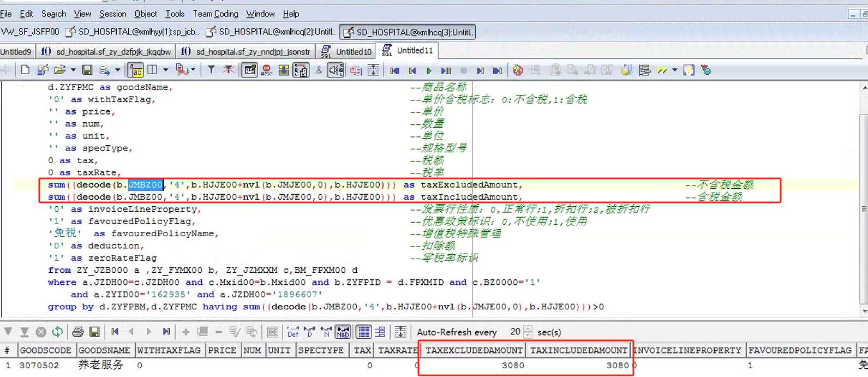Image resolution: width=868 pixels, height=377 pixels.
Task: Toggle single record view icon
Action: (380, 332)
